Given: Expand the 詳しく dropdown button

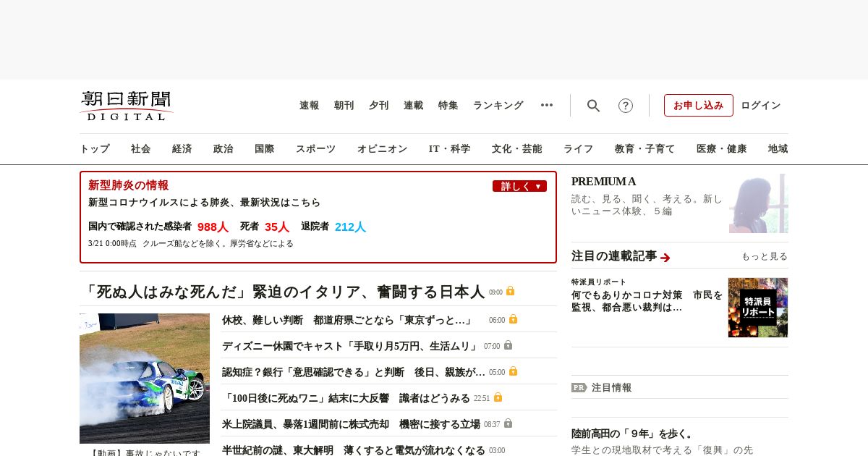Looking at the screenshot, I should tap(519, 186).
